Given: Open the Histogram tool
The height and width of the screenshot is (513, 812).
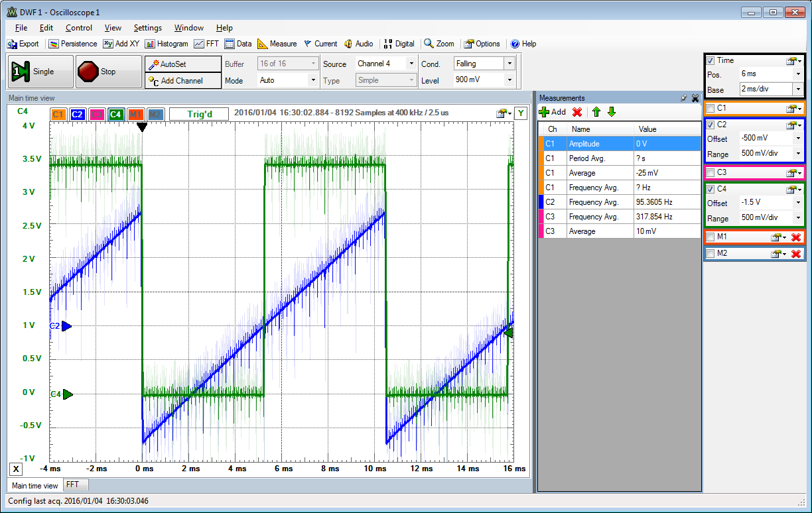Looking at the screenshot, I should (x=166, y=44).
